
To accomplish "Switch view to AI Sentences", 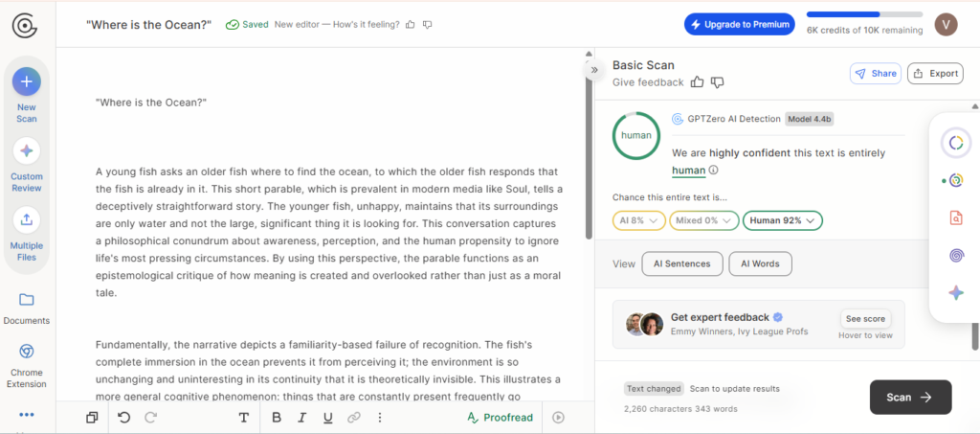I will (681, 263).
